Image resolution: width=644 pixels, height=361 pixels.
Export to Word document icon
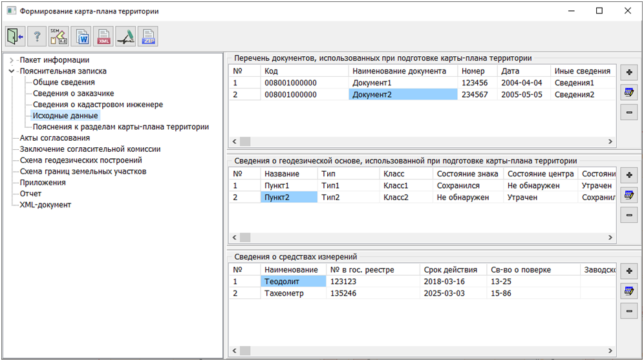[x=82, y=36]
